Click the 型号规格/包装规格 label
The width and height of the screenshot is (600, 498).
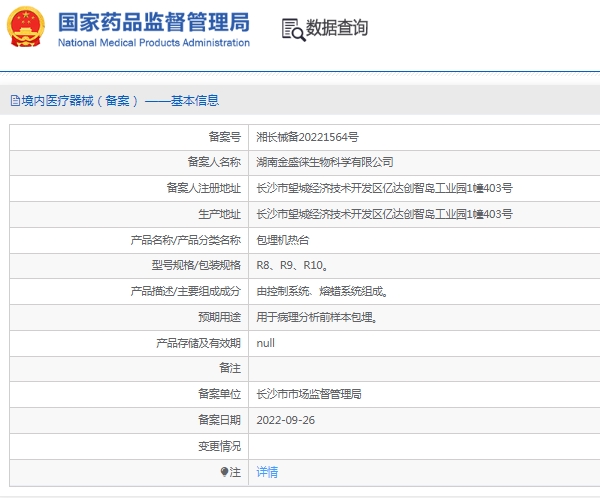pyautogui.click(x=196, y=265)
